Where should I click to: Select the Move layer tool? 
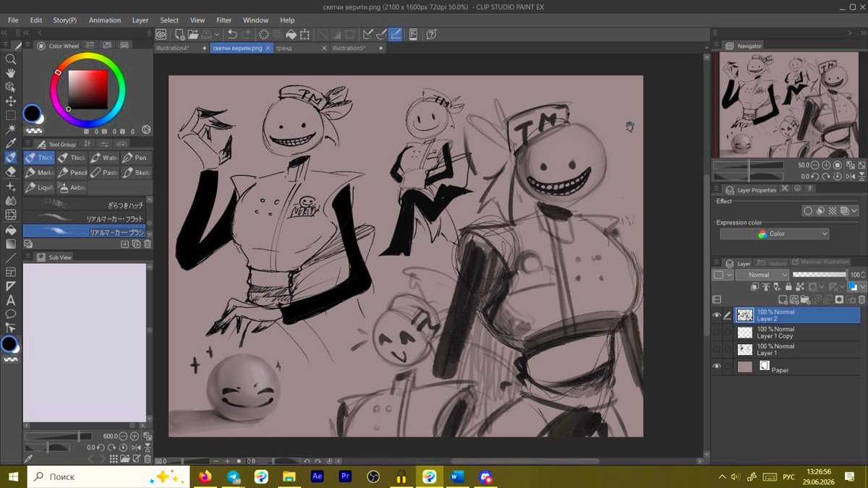tap(11, 101)
